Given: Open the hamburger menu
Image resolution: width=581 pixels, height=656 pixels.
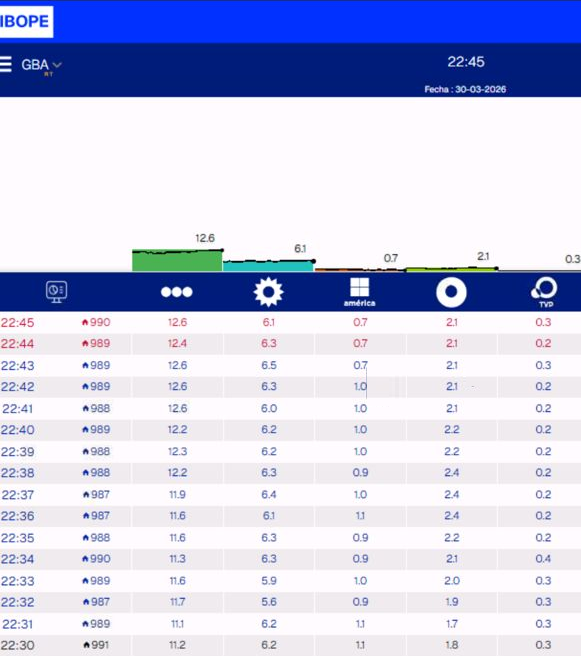Looking at the screenshot, I should pos(5,64).
